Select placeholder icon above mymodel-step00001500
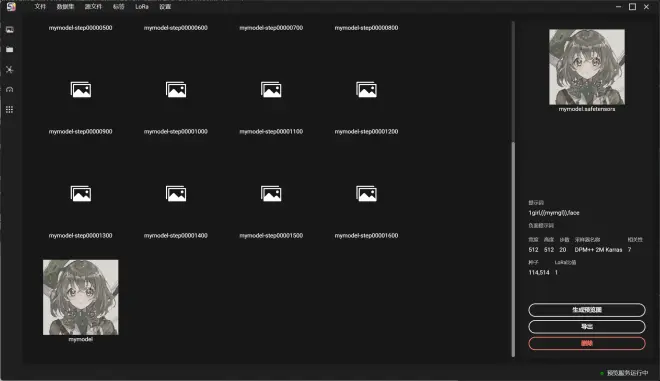This screenshot has width=660, height=381. (271, 194)
